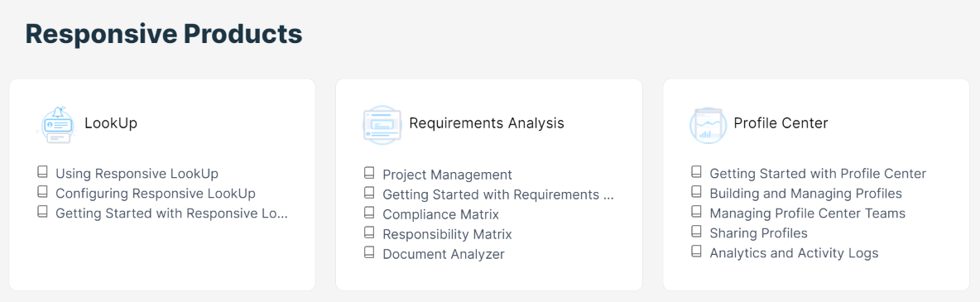980x302 pixels.
Task: Click book icon beside Project Management
Action: 369,172
